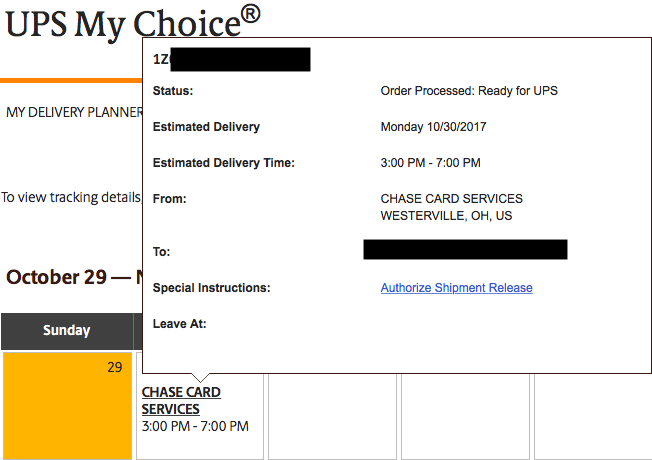Click the Status label in the popup

tap(173, 91)
